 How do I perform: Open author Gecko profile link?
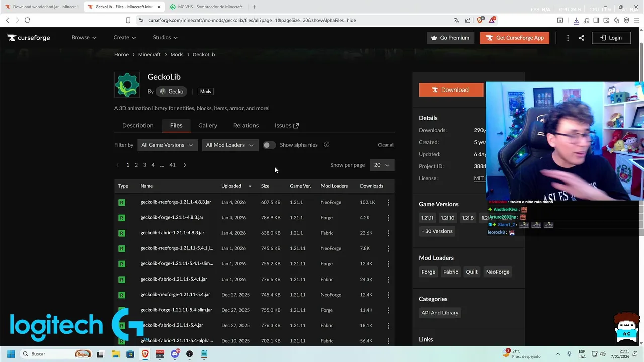tap(172, 92)
